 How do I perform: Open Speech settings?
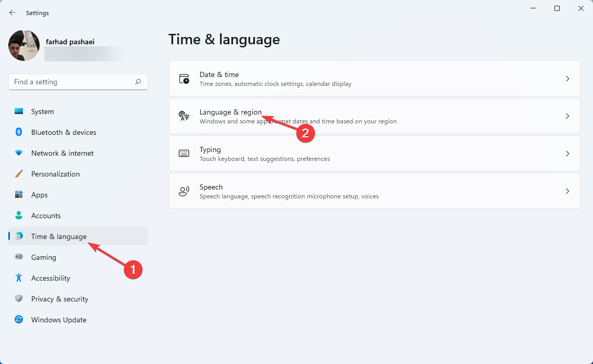point(375,191)
